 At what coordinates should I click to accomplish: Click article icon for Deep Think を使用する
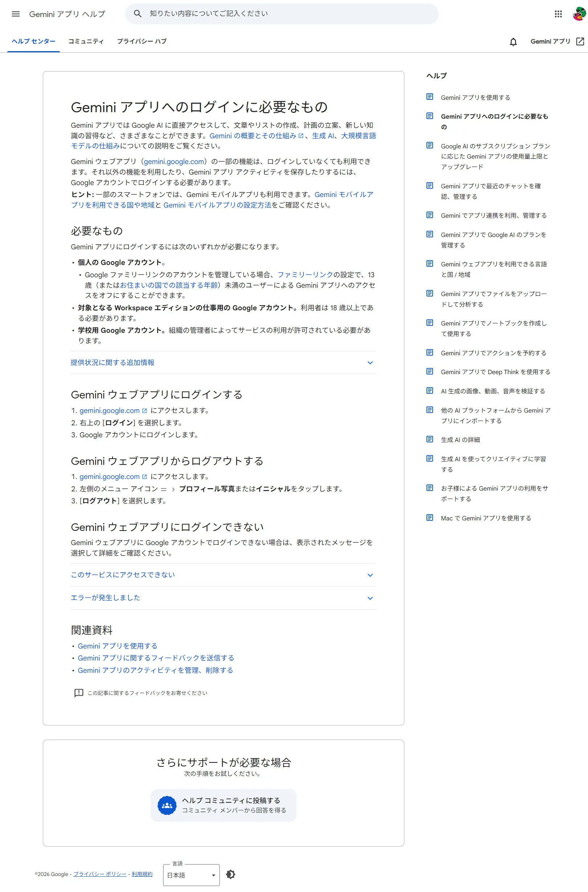(x=430, y=371)
